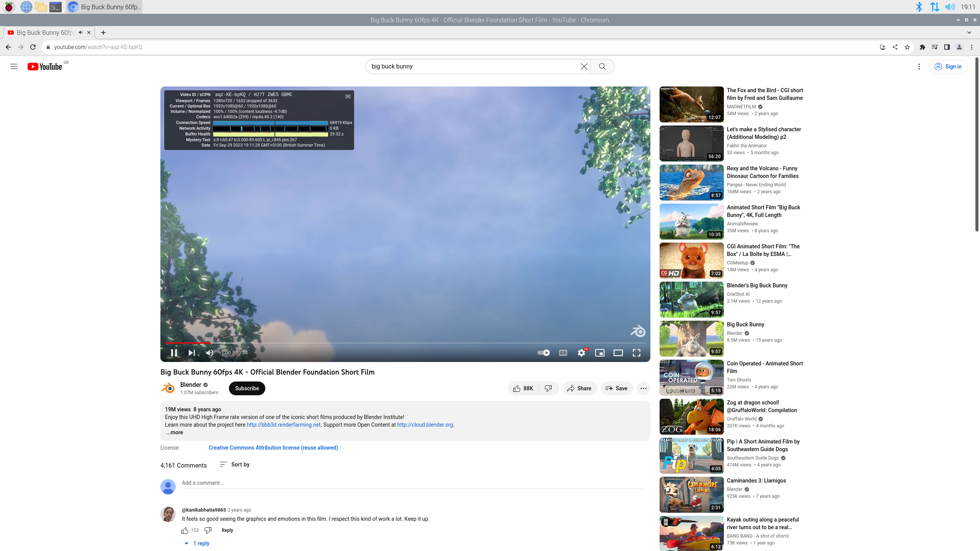The width and height of the screenshot is (980, 551).
Task: Click the YouTube search magnifier button
Action: click(x=602, y=67)
